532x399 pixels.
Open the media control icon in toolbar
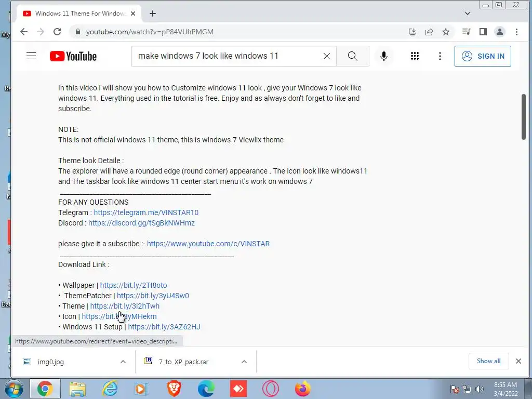(x=466, y=32)
